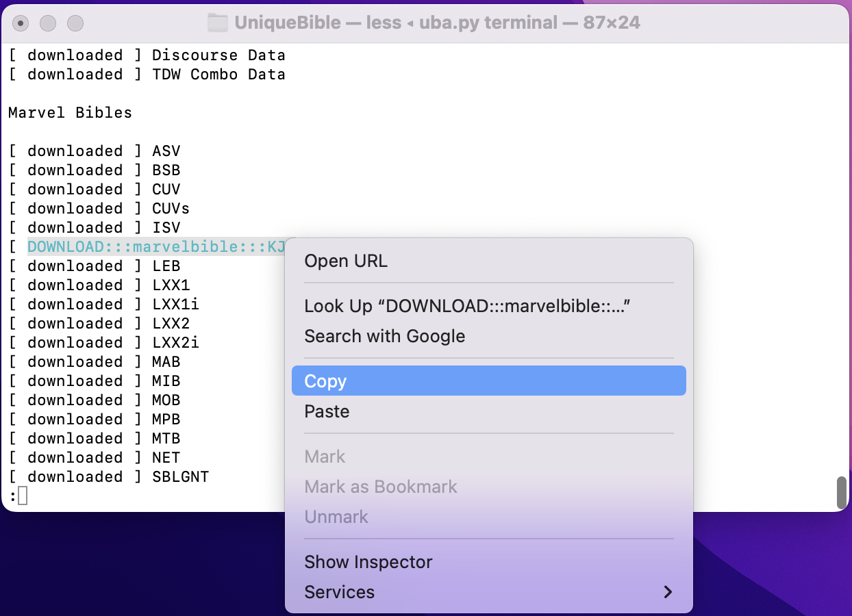Viewport: 852px width, 616px height.
Task: Click the terminal vertical scrollbar thumb
Action: click(842, 493)
